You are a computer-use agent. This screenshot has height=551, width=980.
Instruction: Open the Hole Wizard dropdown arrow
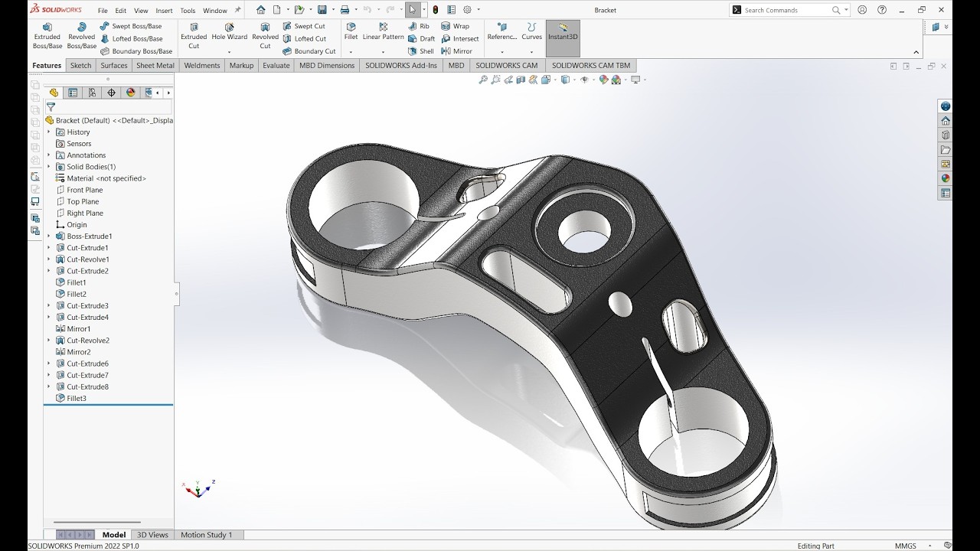(x=229, y=52)
